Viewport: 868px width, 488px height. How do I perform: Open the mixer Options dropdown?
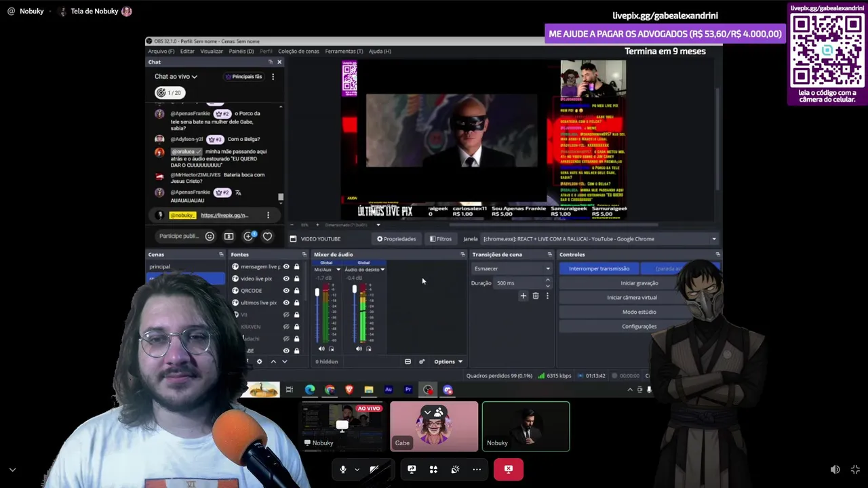tap(448, 361)
